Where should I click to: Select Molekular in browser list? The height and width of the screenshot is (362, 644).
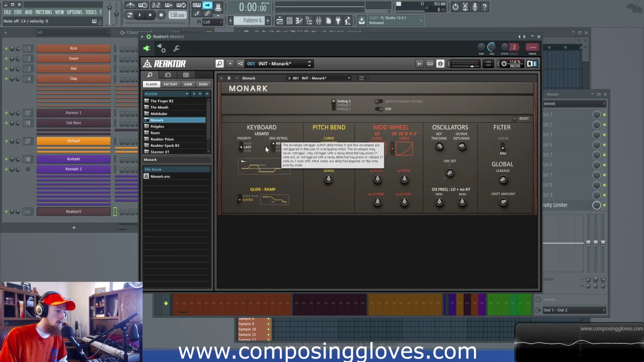175,114
